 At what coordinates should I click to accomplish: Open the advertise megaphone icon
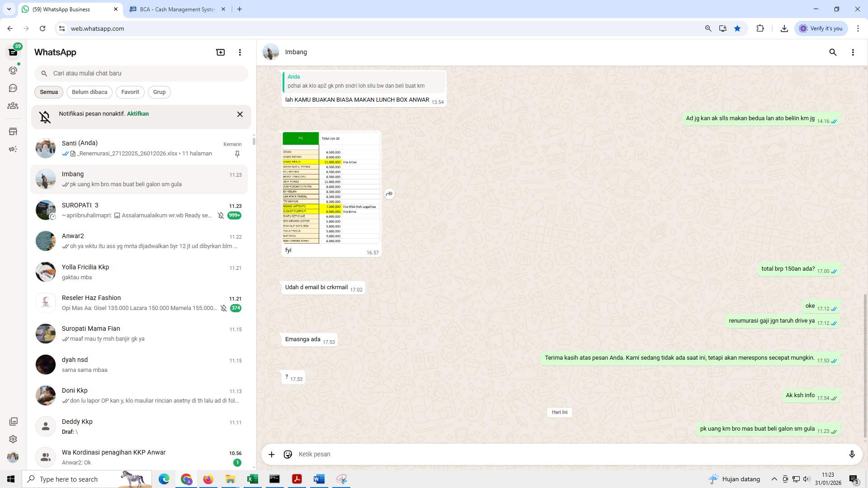pyautogui.click(x=13, y=149)
